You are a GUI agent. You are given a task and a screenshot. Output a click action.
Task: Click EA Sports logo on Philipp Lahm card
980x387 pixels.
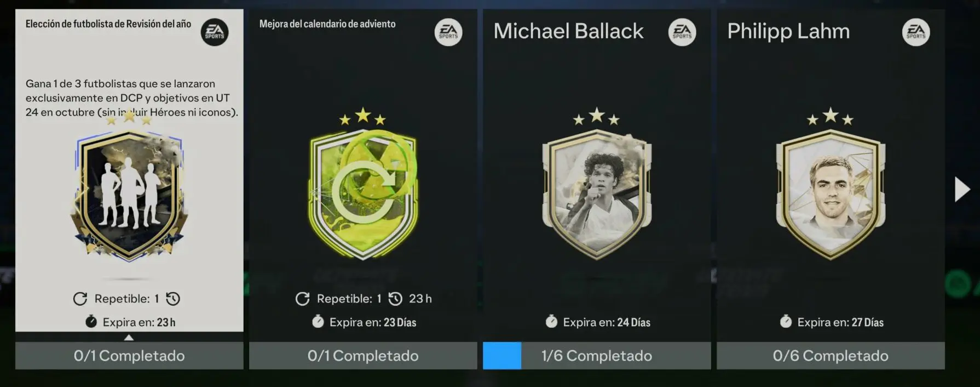click(916, 32)
